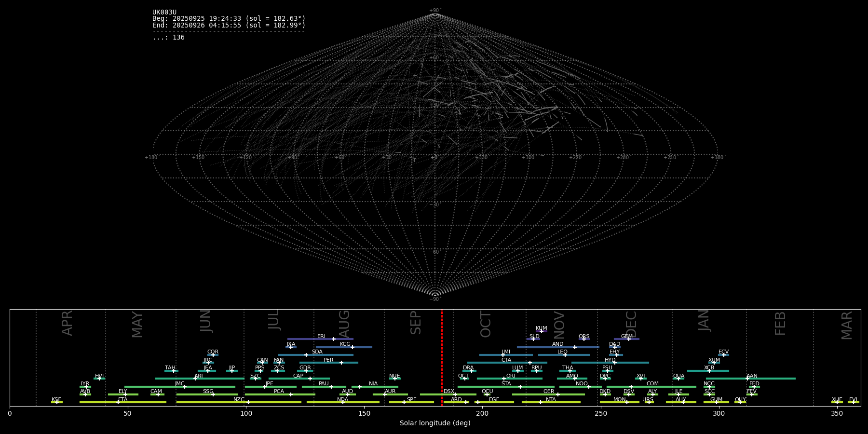
Task: Click the FEB month label
Action: pos(780,324)
